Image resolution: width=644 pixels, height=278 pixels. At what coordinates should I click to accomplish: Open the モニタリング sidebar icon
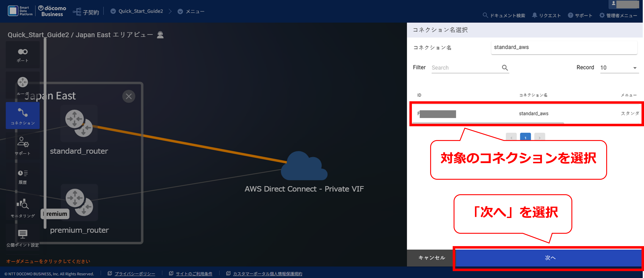click(x=23, y=208)
